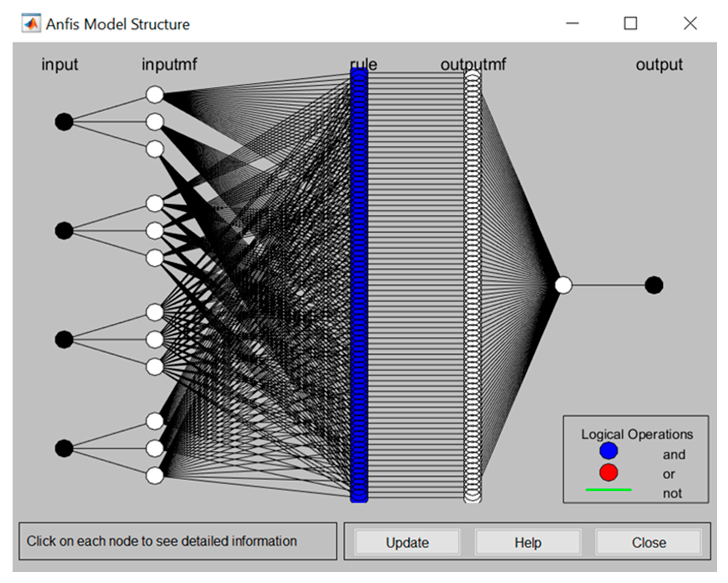Click the topmost white inputmf node
The height and width of the screenshot is (583, 728).
[x=155, y=94]
